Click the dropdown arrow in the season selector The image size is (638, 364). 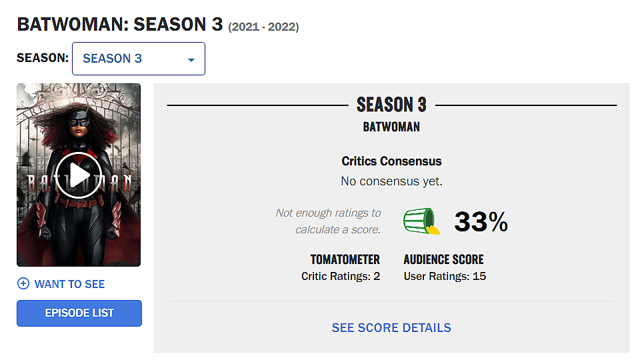[191, 59]
